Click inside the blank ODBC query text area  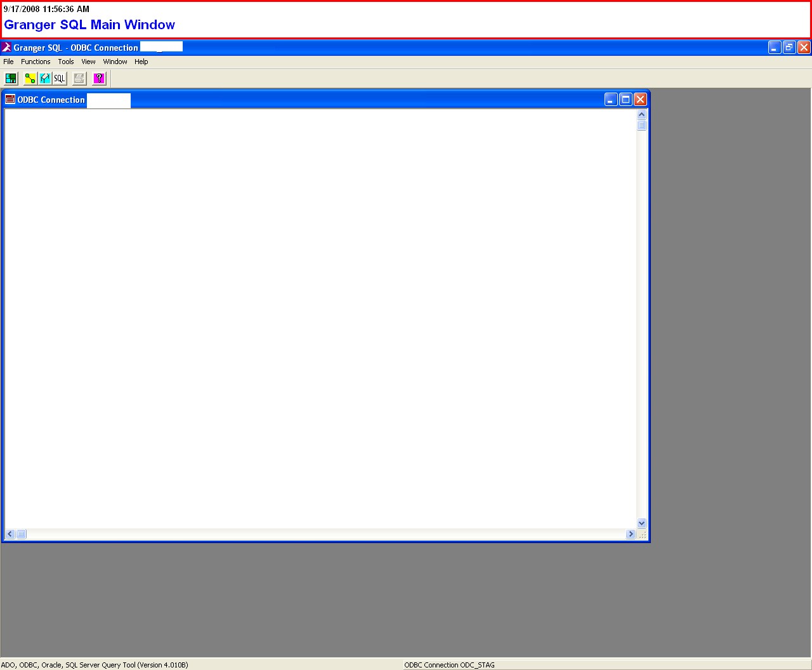[x=317, y=317]
